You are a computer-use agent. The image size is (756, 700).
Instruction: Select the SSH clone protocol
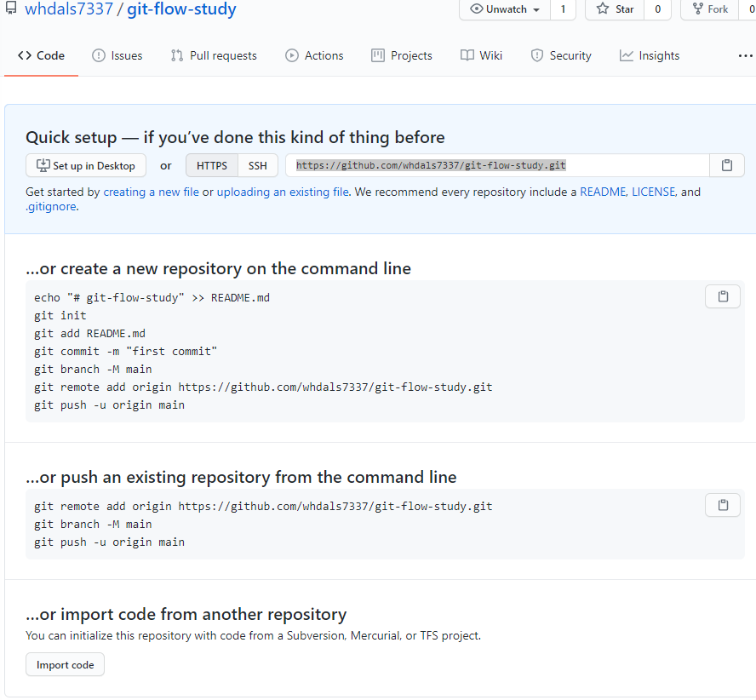pyautogui.click(x=257, y=165)
